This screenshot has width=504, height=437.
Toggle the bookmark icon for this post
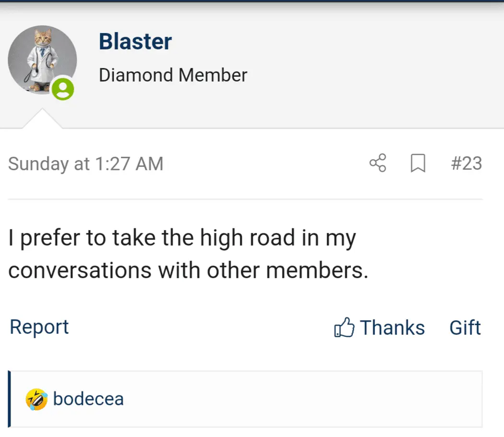[x=418, y=164]
